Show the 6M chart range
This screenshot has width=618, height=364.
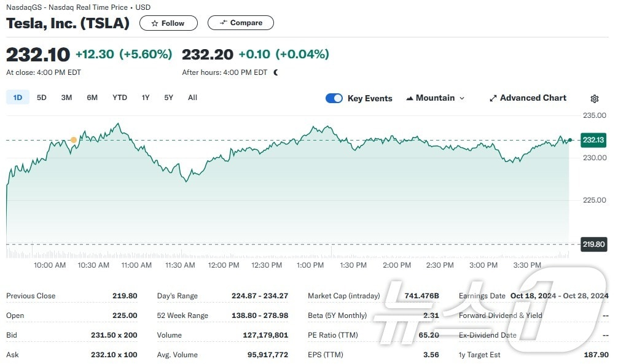click(92, 98)
